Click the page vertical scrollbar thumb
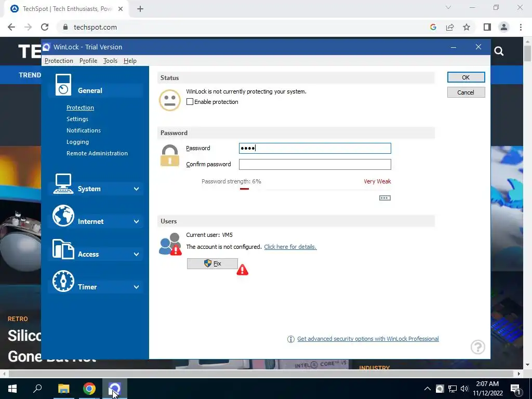Viewport: 532px width, 399px height. click(x=527, y=54)
